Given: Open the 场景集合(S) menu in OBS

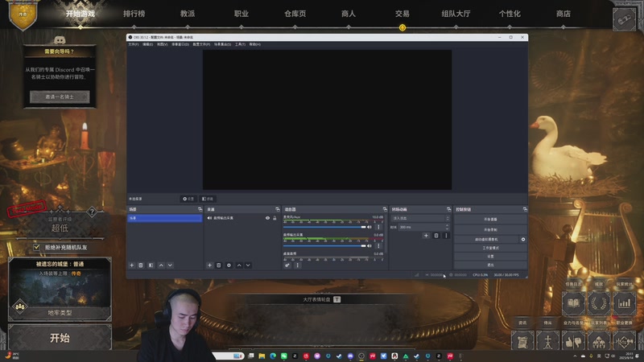Looking at the screenshot, I should pyautogui.click(x=223, y=44).
